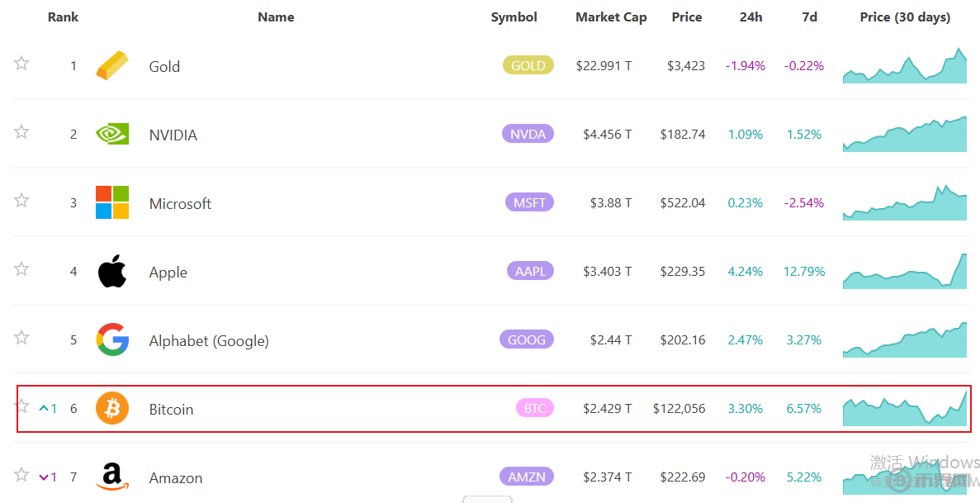Open the Microsoft name link
Screen dimensions: 980x503
pyautogui.click(x=180, y=203)
